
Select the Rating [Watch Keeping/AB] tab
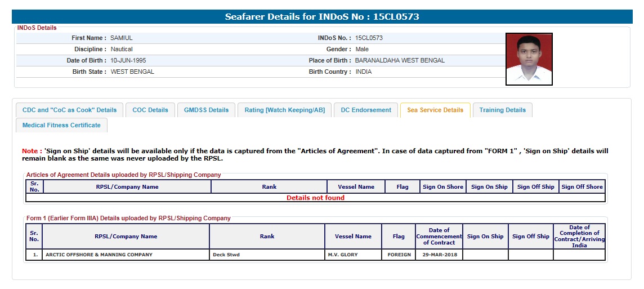click(x=285, y=110)
